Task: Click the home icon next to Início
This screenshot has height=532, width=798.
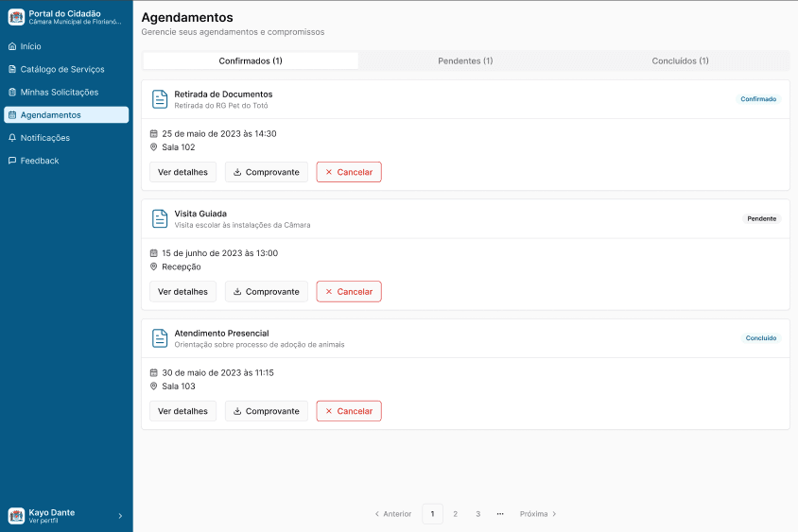Action: pyautogui.click(x=12, y=46)
